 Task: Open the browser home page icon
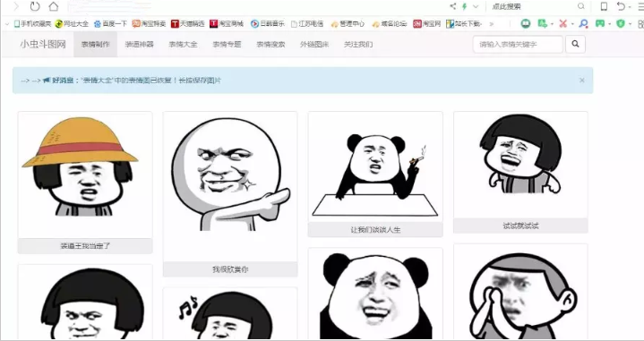(x=53, y=6)
